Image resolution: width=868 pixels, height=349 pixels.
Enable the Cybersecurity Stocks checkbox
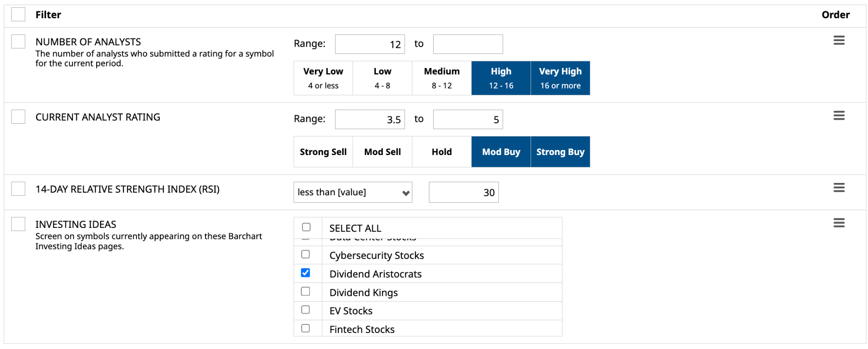[306, 254]
